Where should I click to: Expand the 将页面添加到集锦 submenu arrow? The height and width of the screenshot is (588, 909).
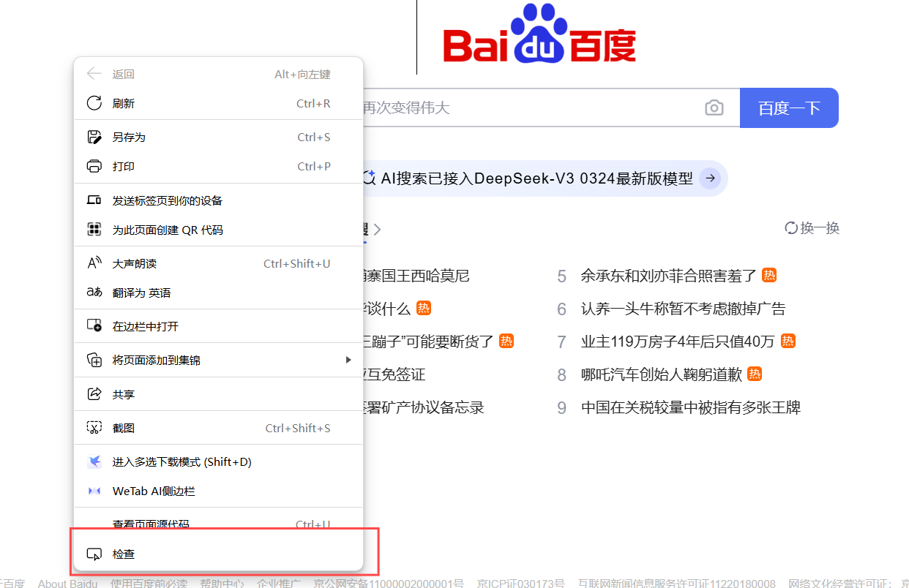[348, 360]
